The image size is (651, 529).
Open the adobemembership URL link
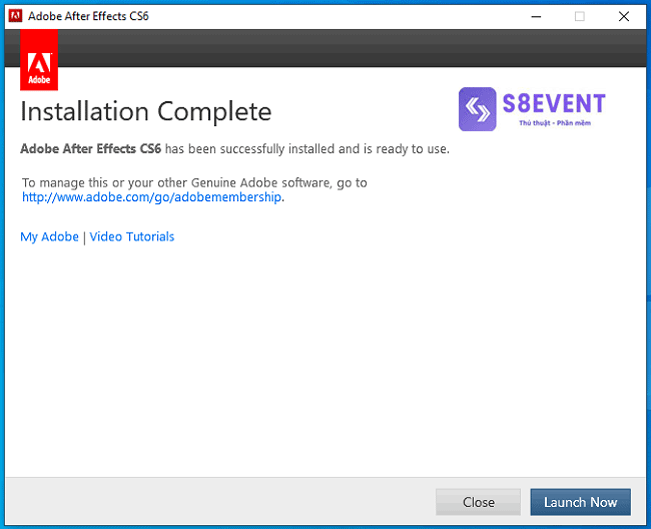pyautogui.click(x=152, y=197)
